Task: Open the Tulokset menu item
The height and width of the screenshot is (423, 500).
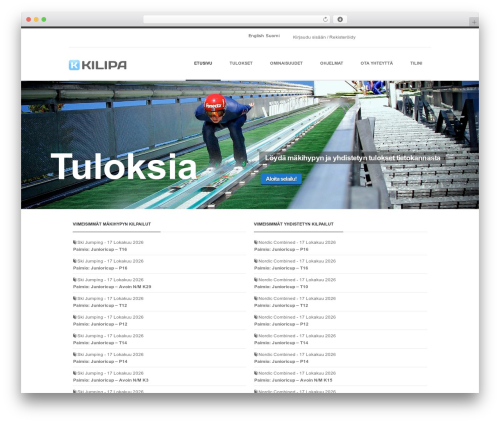Action: pos(241,63)
